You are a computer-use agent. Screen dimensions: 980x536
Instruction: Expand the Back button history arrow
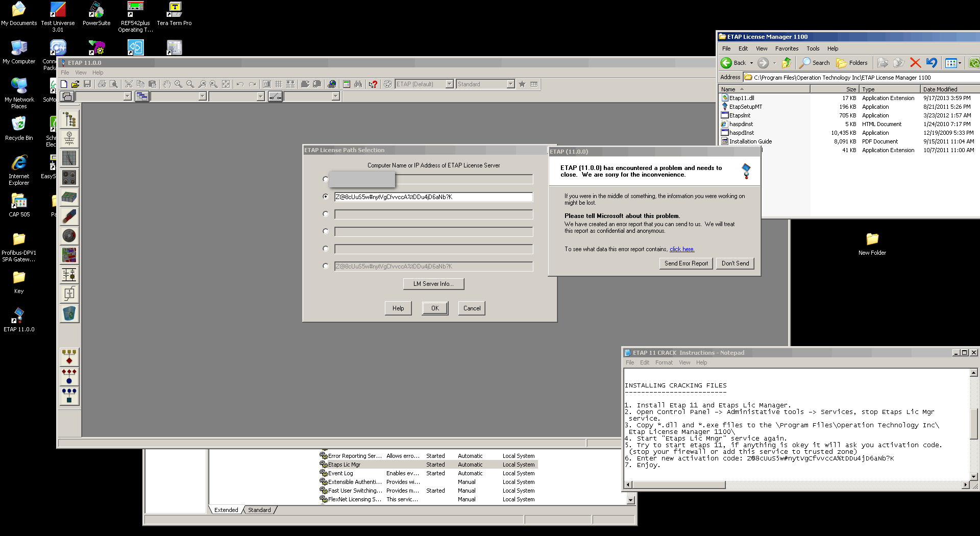[x=751, y=63]
